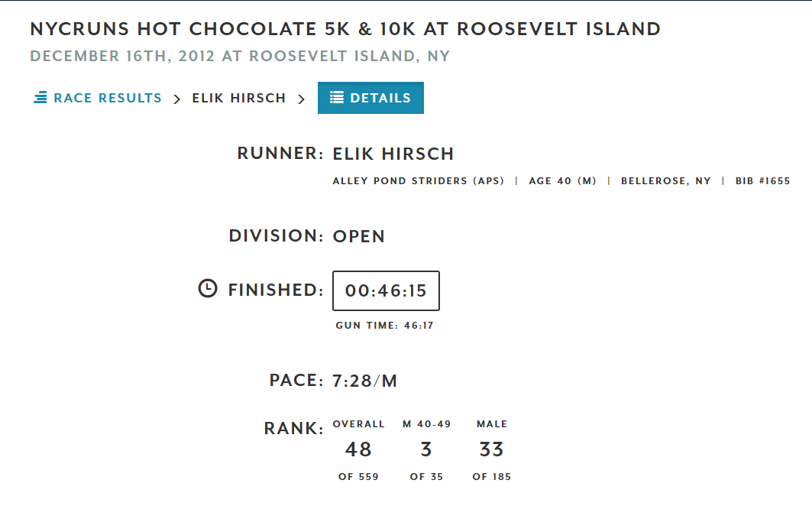
Task: Click the runner name Elik Hirsch heading
Action: click(393, 154)
